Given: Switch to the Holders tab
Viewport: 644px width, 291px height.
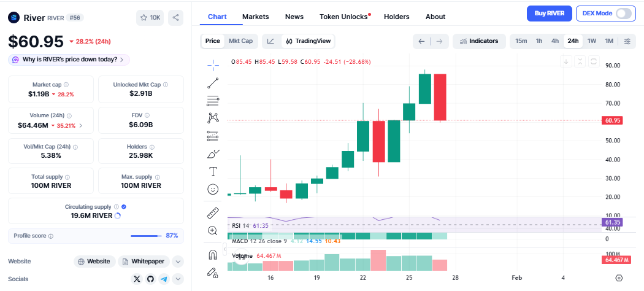Looking at the screenshot, I should [x=396, y=17].
